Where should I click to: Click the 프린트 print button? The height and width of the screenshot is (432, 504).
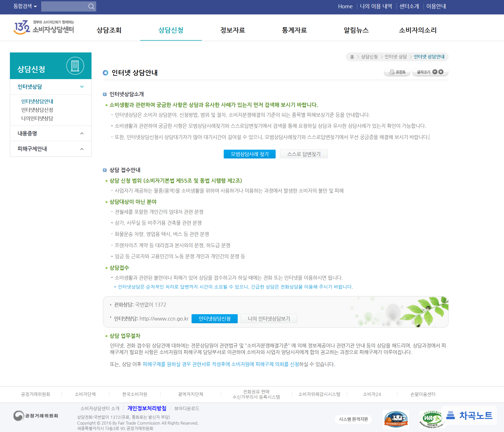pos(397,72)
